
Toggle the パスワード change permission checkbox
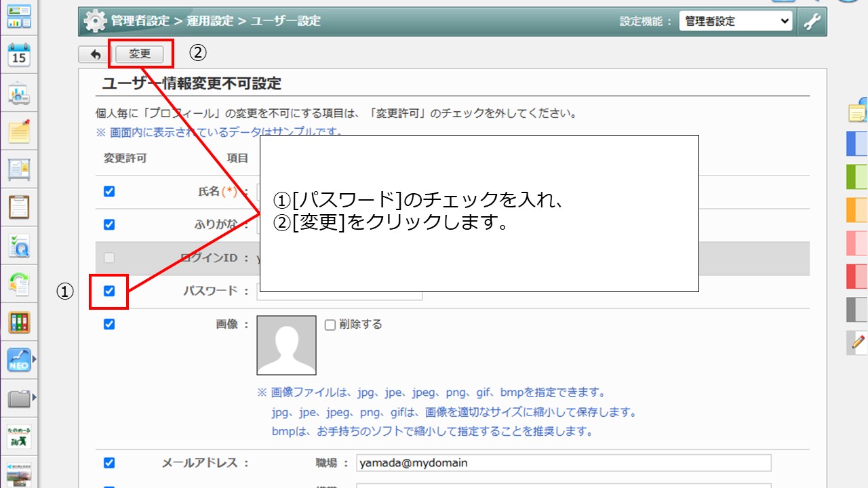pos(108,291)
